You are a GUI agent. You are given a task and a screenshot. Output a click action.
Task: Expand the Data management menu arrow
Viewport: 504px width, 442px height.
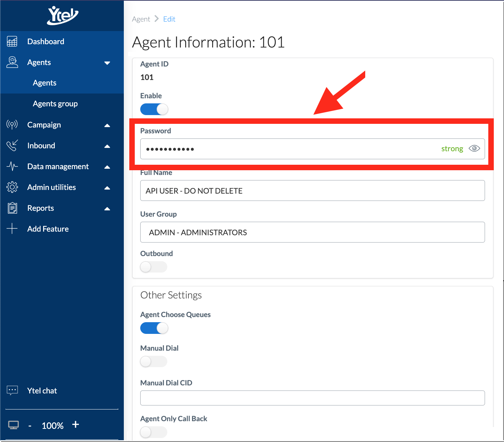click(x=107, y=167)
